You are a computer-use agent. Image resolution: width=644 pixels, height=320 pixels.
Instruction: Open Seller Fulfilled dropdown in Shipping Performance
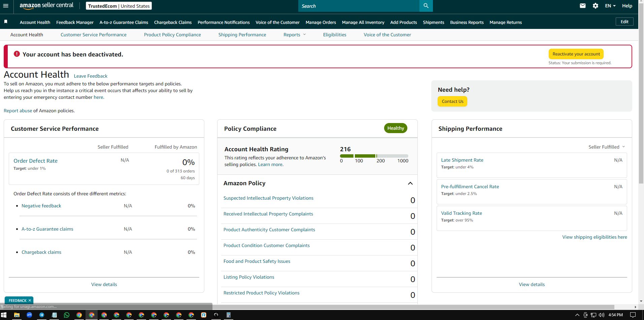point(607,147)
